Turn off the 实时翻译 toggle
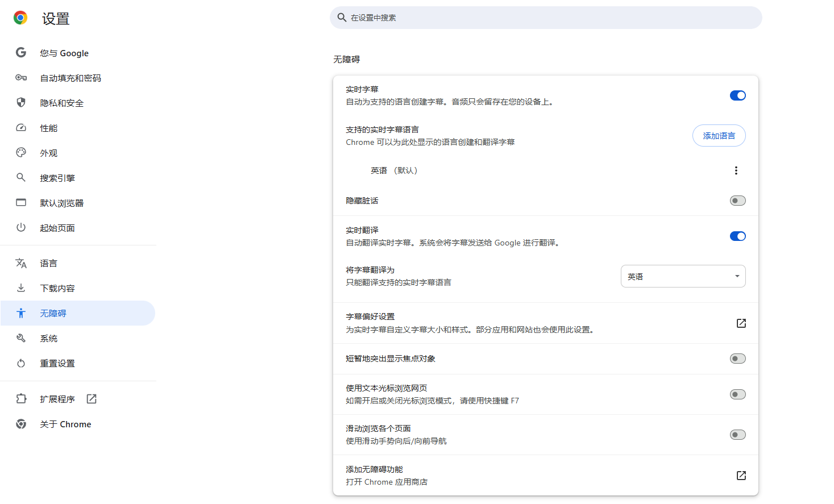 (738, 236)
